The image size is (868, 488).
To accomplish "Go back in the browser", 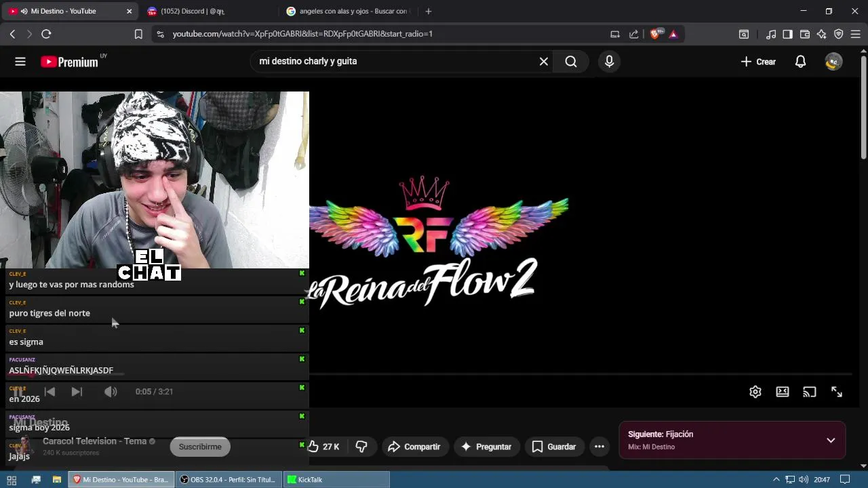I will pyautogui.click(x=12, y=34).
